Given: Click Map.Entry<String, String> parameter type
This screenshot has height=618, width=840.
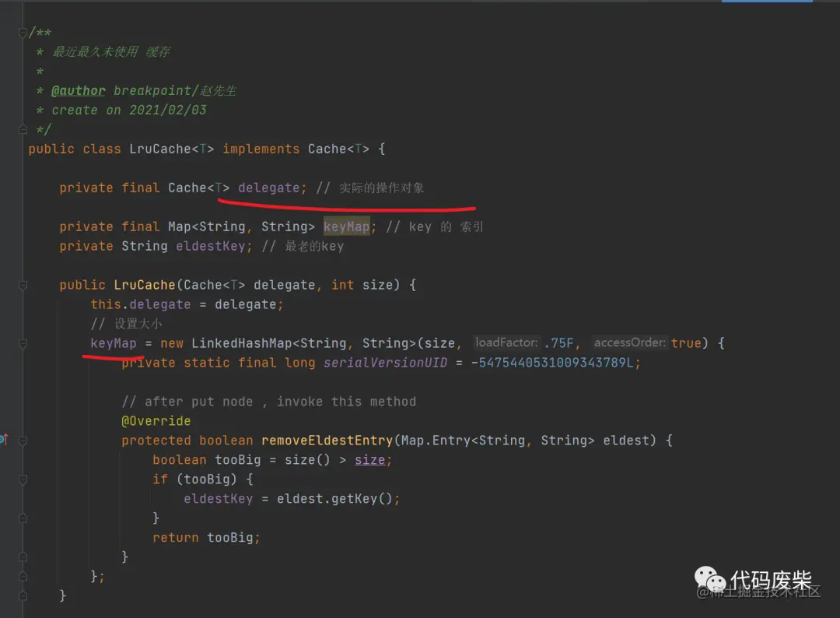Looking at the screenshot, I should point(499,441).
